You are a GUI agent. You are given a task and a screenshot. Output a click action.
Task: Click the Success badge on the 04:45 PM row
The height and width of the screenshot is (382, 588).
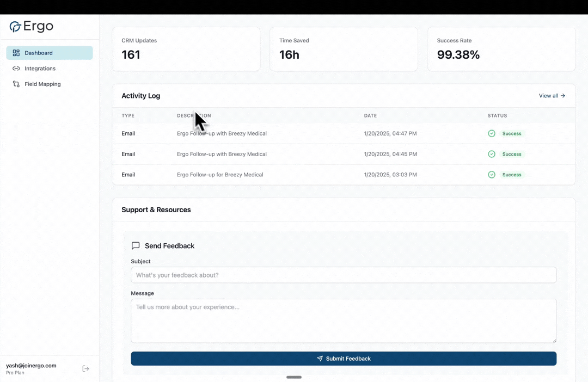[x=512, y=154]
